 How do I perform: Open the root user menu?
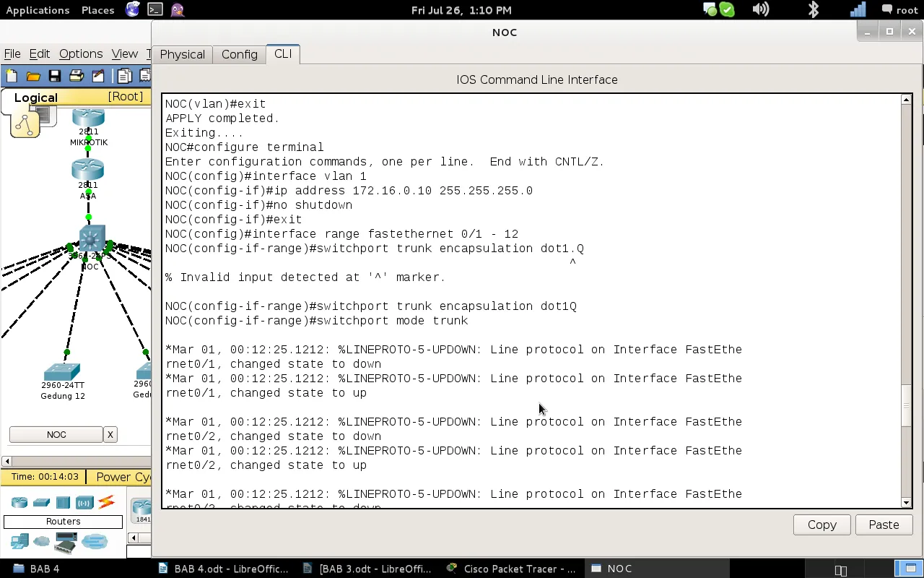899,9
